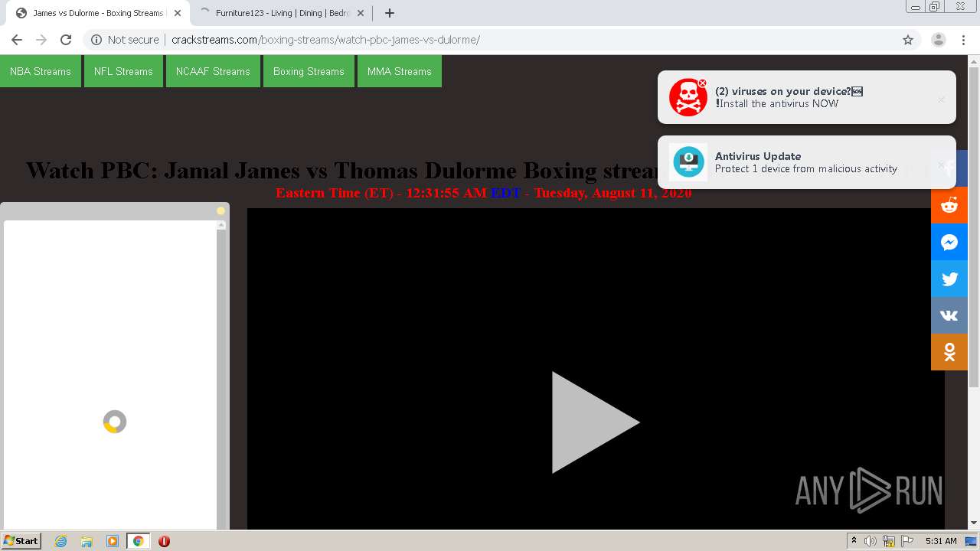Open the Chrome profile avatar
The image size is (980, 551).
point(939,40)
